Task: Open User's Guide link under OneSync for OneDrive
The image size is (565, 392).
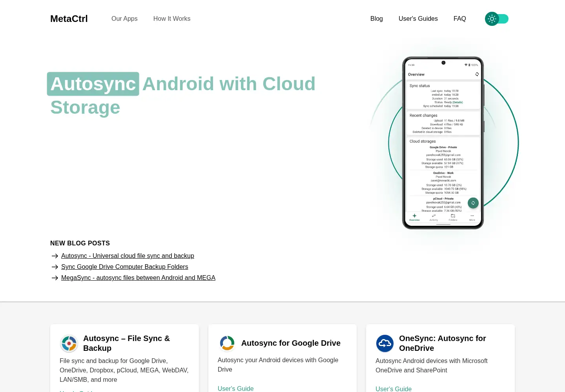Action: [x=394, y=389]
